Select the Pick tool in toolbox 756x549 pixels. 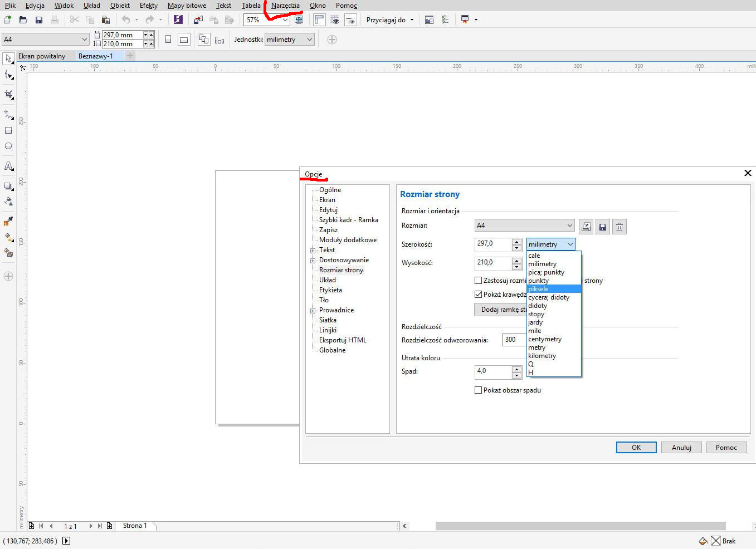[8, 59]
